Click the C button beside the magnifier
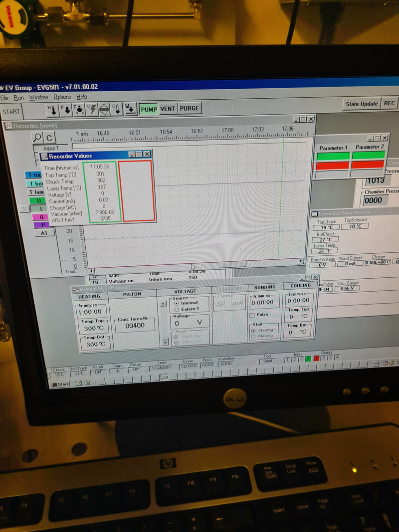 [x=49, y=138]
